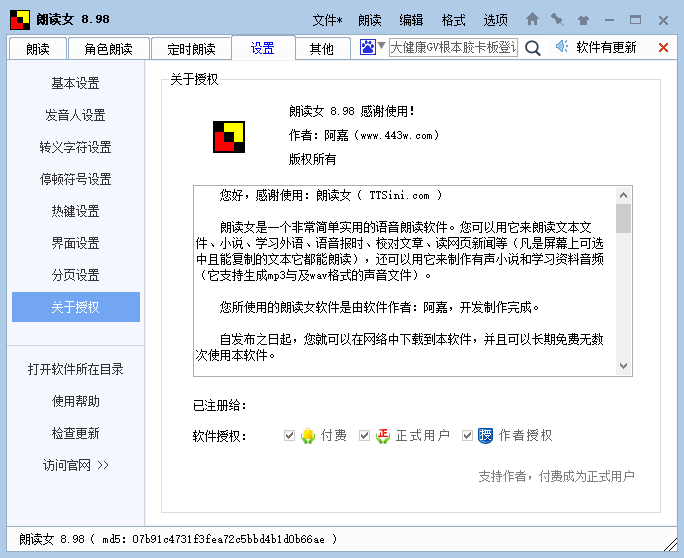
Task: Click the 版权所有 text
Action: click(312, 159)
